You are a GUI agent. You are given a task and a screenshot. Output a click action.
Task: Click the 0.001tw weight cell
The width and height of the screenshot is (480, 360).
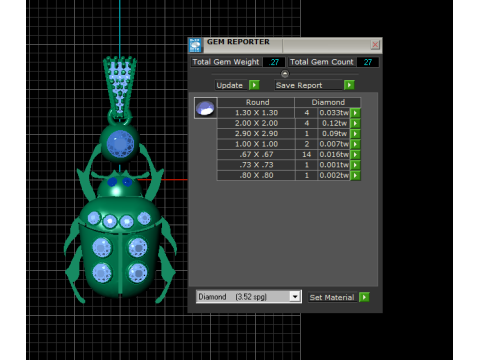[334, 165]
